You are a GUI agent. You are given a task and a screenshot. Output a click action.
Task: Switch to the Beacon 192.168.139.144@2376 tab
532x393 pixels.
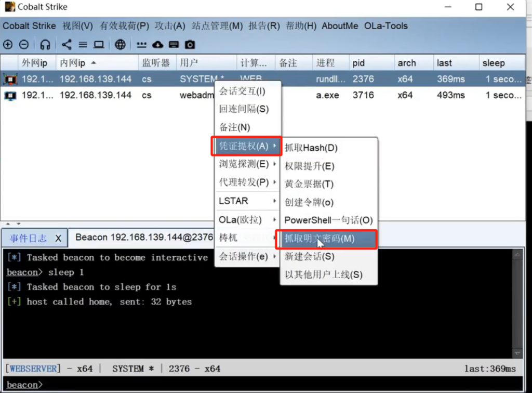(144, 237)
